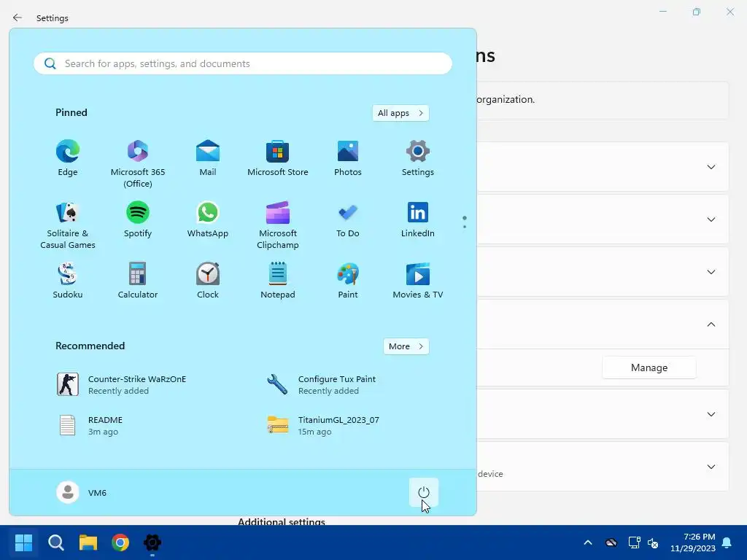The height and width of the screenshot is (560, 747).
Task: Open Solitaire & Casual Games
Action: [x=68, y=225]
